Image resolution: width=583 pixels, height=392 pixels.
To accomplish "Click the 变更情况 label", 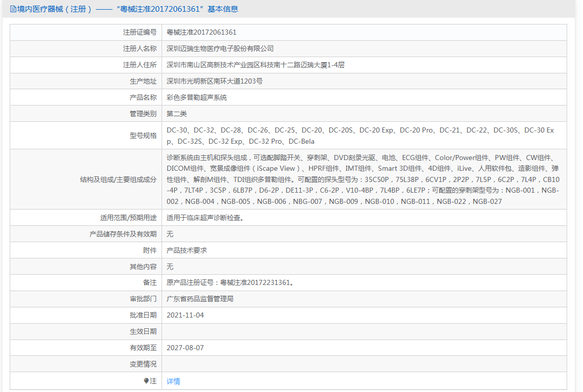I will coord(143,364).
